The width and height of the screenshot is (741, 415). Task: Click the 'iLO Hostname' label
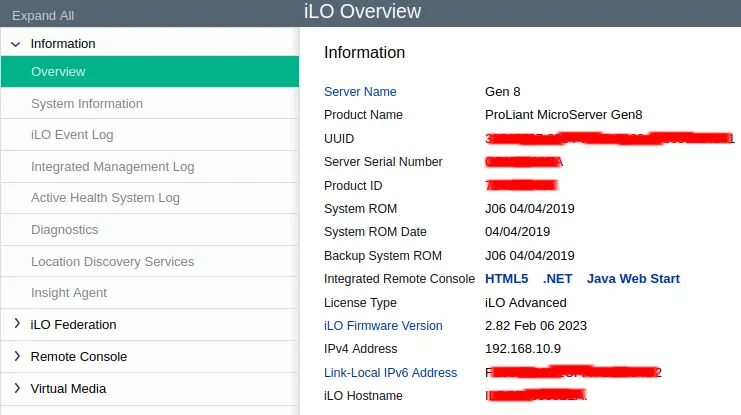(363, 396)
